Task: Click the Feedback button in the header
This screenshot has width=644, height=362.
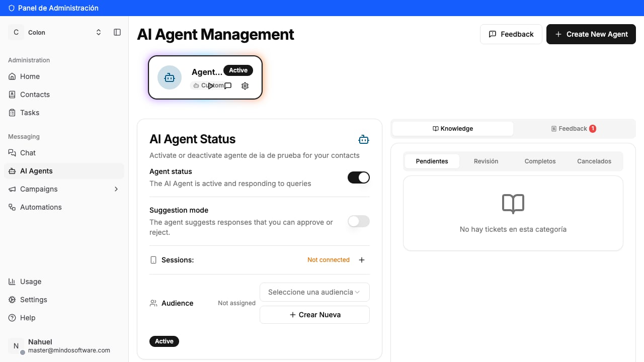Action: coord(511,34)
